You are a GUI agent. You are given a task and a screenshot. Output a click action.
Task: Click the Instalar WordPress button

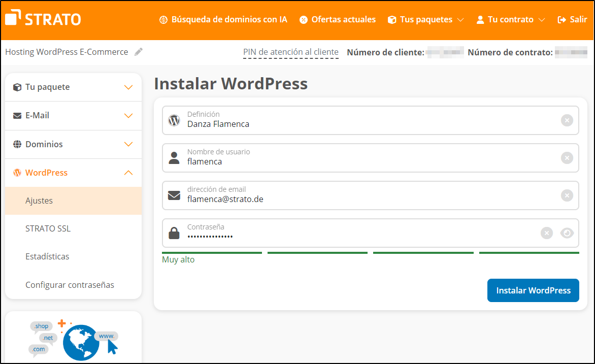[x=533, y=290]
